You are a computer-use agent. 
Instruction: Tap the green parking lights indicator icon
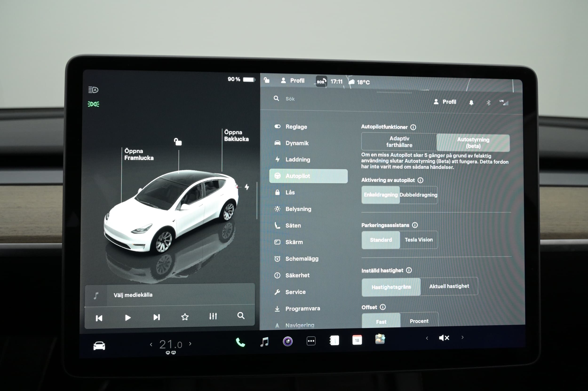[93, 104]
